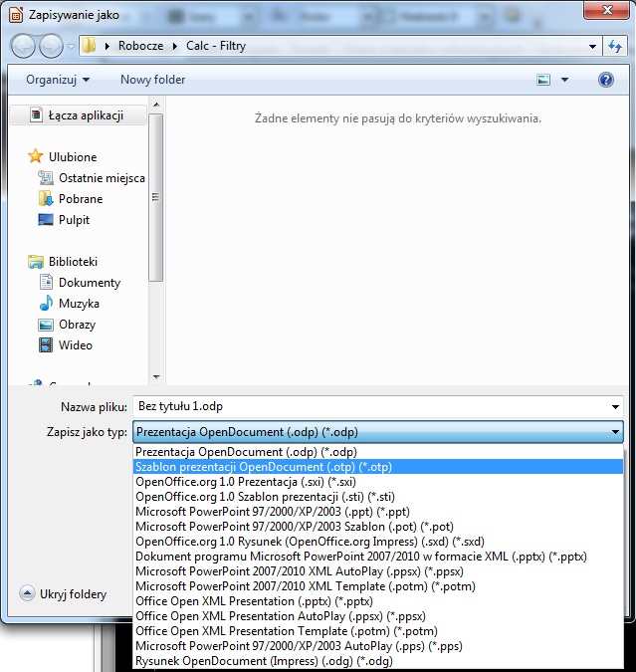
Task: Choose OpenOffice.org 1.0 Rysunek (.sxd)
Action: click(x=378, y=542)
